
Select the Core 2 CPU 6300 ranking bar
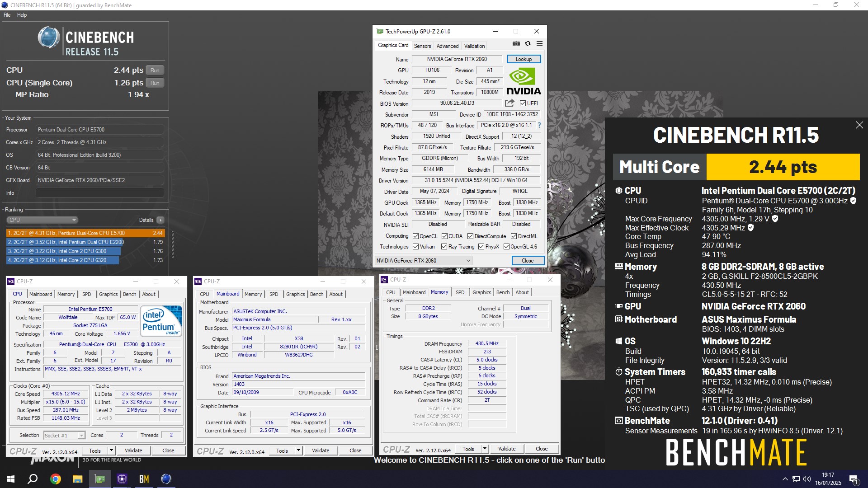[x=85, y=251]
